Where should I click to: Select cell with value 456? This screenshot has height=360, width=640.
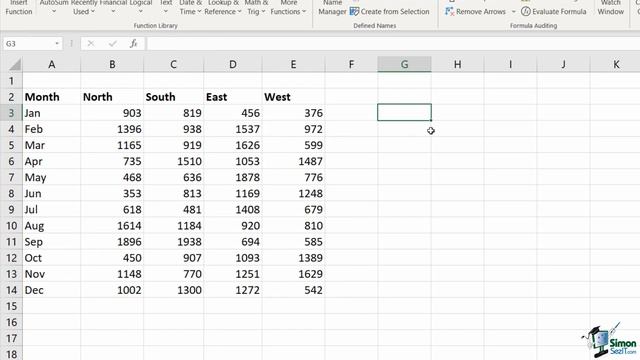pos(233,113)
